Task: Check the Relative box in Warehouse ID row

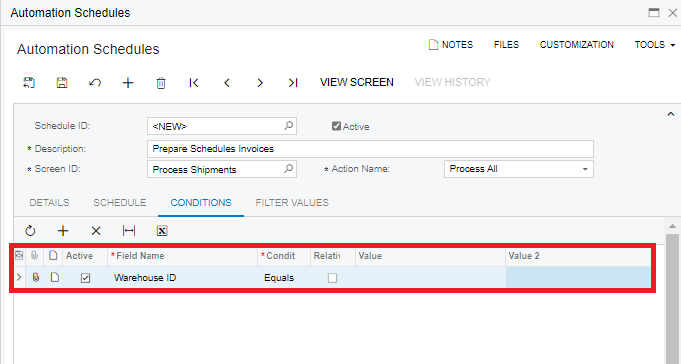Action: click(332, 278)
